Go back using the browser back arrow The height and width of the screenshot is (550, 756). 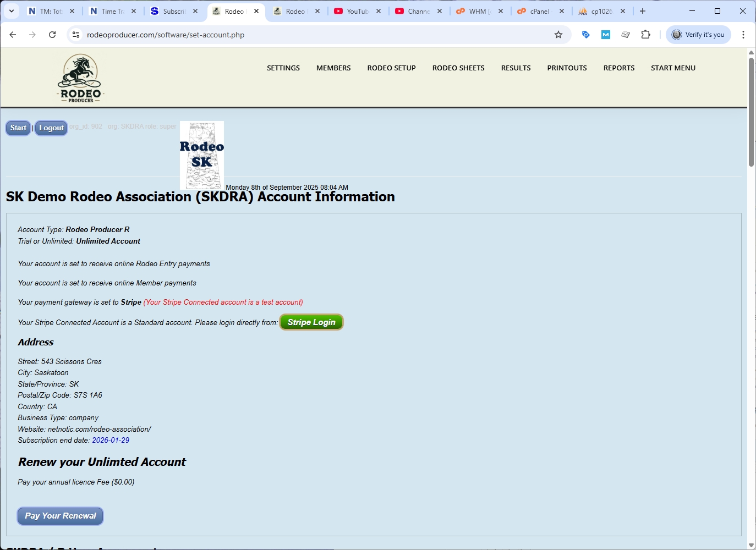[x=13, y=35]
